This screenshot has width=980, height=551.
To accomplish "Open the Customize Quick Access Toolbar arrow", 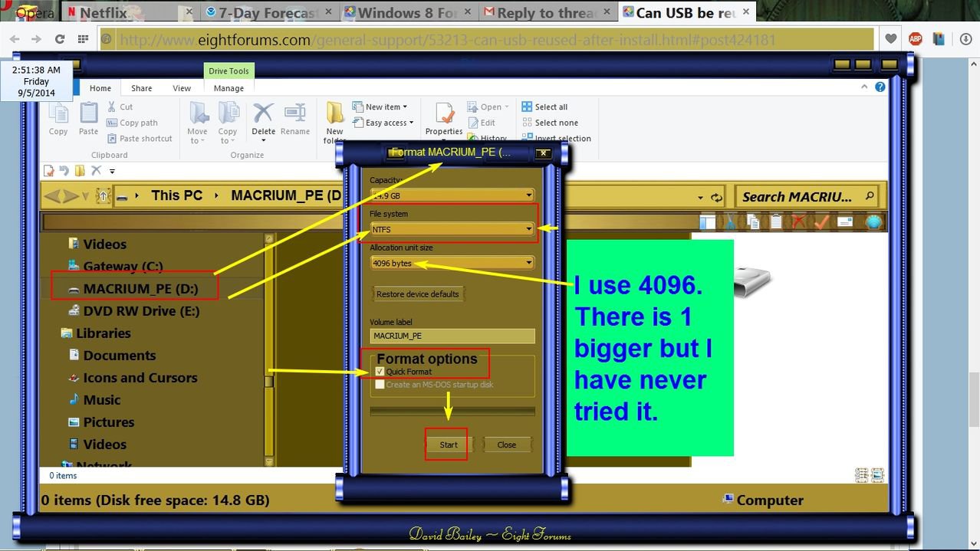I will tap(112, 171).
